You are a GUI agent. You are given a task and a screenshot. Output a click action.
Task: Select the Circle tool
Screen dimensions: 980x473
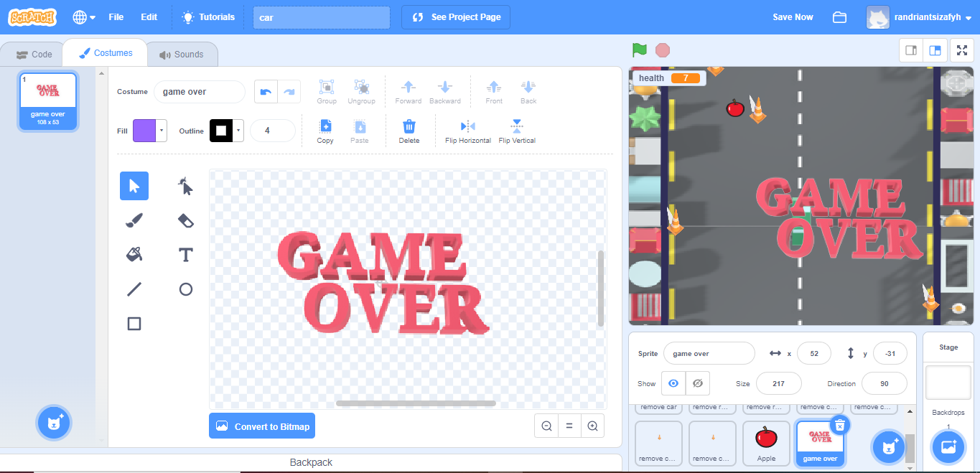pos(185,289)
